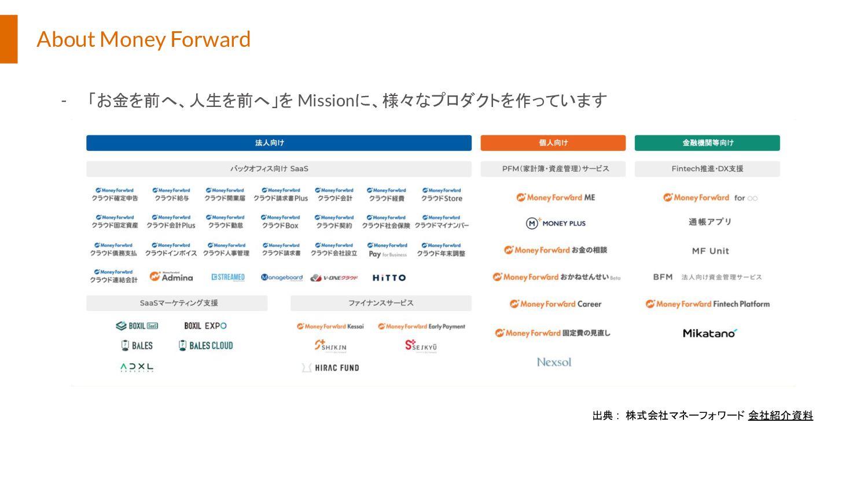Click the blue 法人向け header bar
Screen dimensions: 868x488
[x=279, y=143]
